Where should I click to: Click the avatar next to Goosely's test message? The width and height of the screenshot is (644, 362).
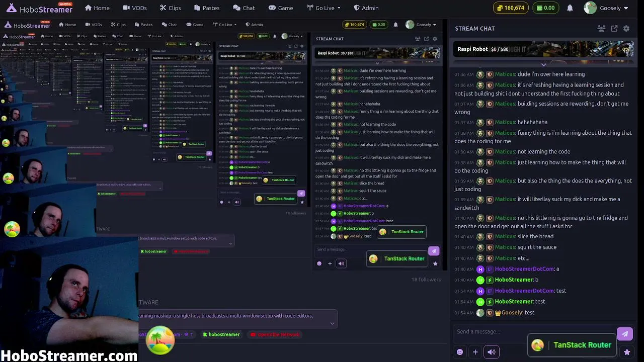[480, 313]
